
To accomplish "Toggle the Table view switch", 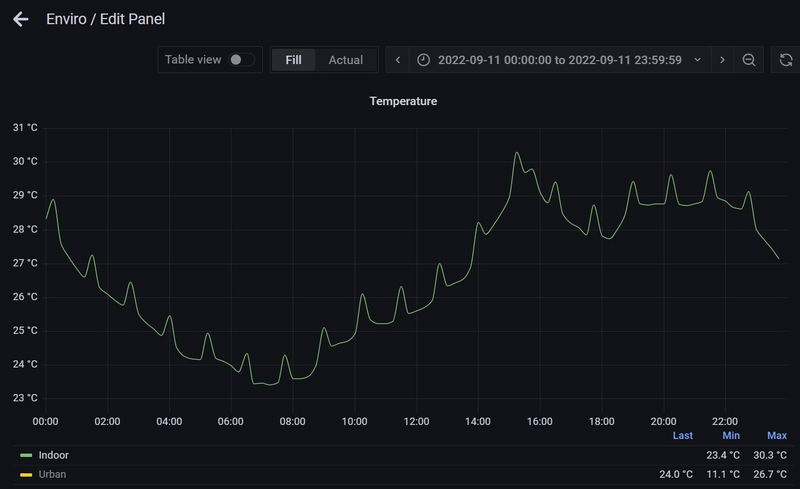I will 241,60.
